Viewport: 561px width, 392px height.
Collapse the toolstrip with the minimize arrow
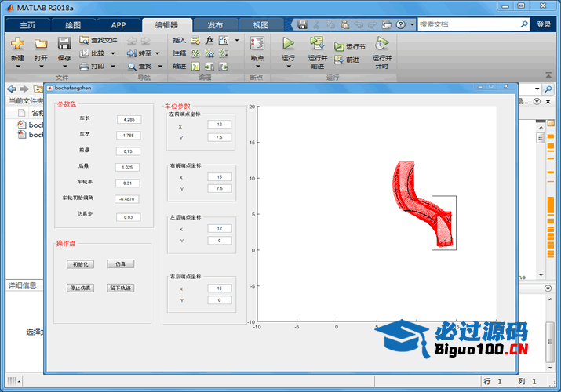[x=548, y=75]
